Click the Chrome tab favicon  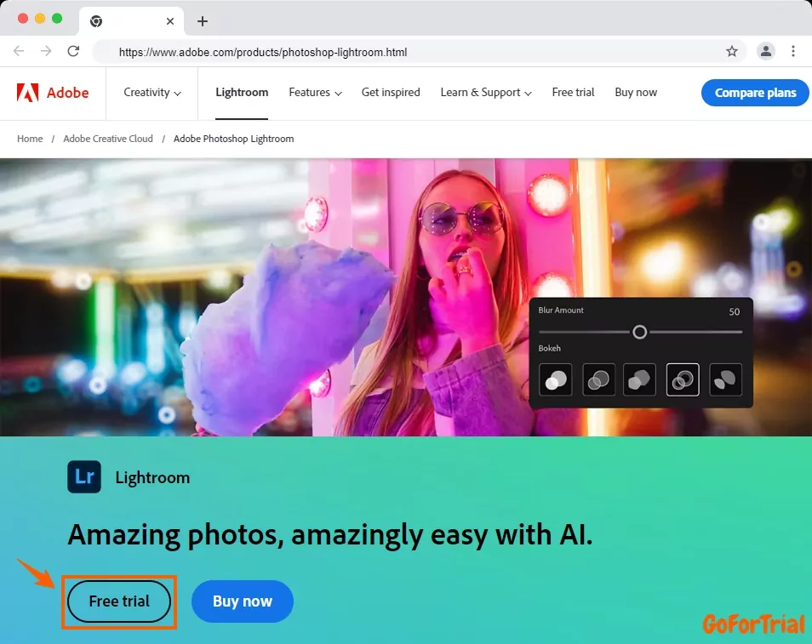(x=96, y=21)
